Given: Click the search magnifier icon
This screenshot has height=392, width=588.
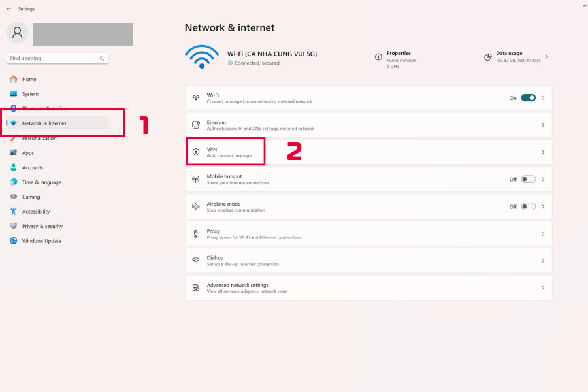Looking at the screenshot, I should [x=103, y=58].
